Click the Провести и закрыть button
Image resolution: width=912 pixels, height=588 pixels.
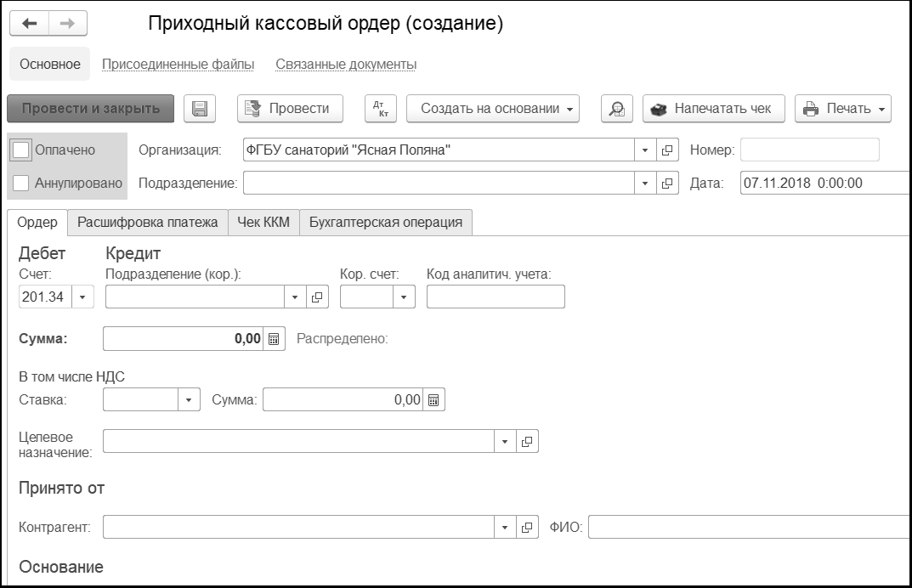(91, 109)
